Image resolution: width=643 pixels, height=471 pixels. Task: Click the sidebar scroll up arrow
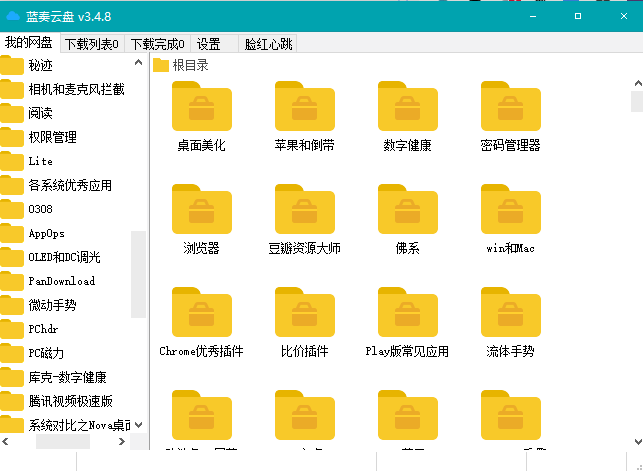tap(139, 62)
